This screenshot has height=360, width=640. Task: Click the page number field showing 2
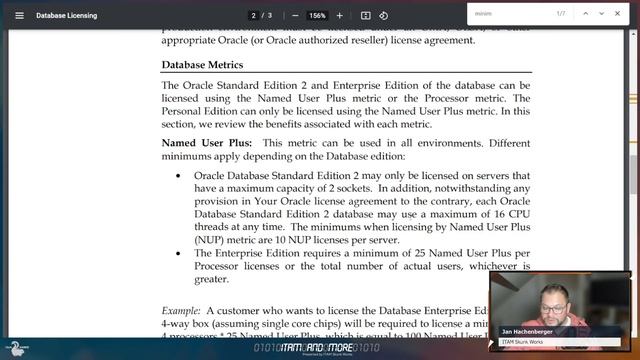coord(253,16)
